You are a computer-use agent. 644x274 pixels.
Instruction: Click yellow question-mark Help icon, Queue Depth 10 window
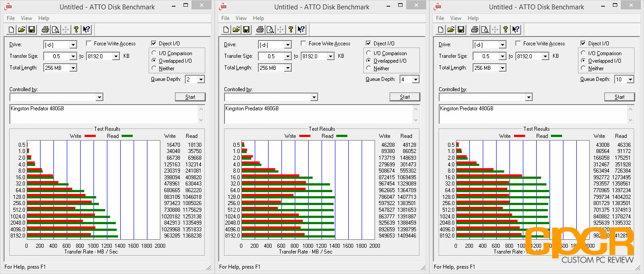pos(505,29)
